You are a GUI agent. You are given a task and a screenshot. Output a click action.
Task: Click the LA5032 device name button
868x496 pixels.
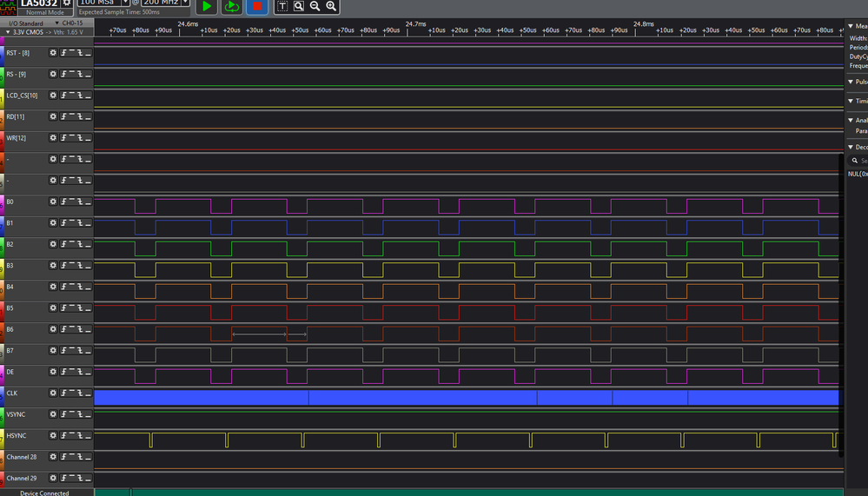coord(39,3)
